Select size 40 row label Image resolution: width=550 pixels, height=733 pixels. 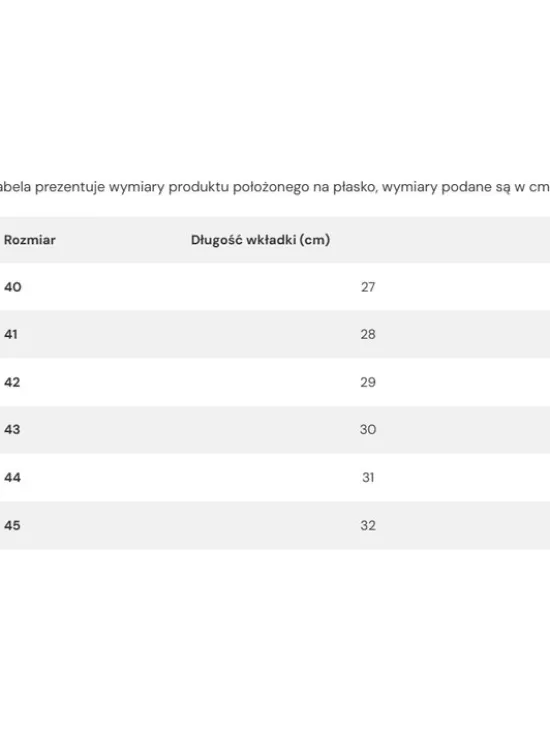13,287
